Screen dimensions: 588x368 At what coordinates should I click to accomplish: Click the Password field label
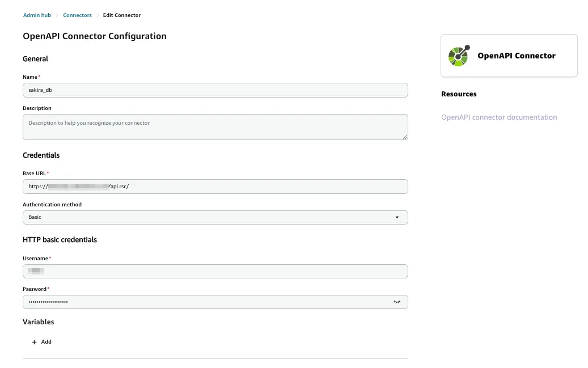coord(35,289)
